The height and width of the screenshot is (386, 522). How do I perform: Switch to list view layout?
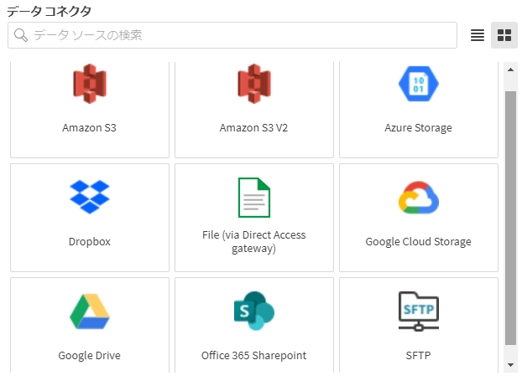click(477, 35)
